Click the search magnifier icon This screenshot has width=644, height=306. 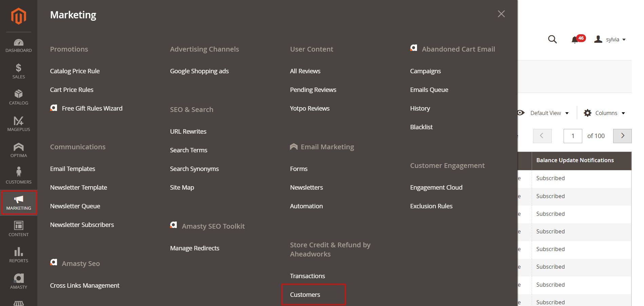pyautogui.click(x=552, y=39)
